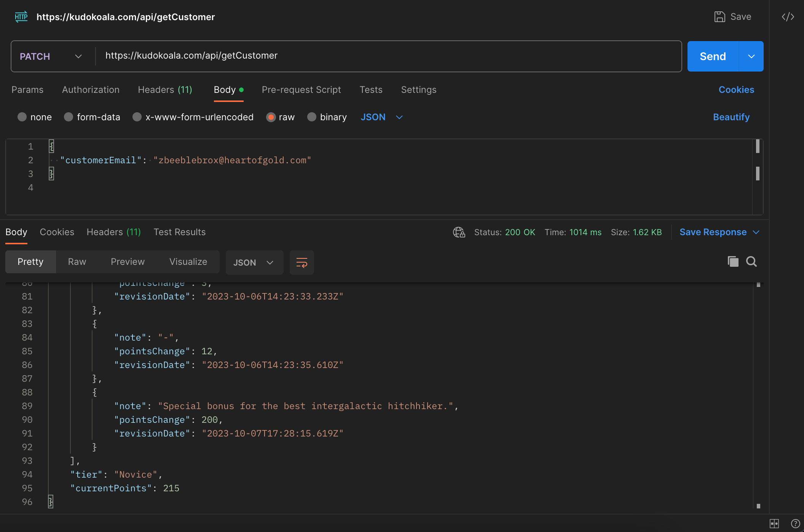Copy the response with the copy icon
This screenshot has height=532, width=804.
coord(733,261)
